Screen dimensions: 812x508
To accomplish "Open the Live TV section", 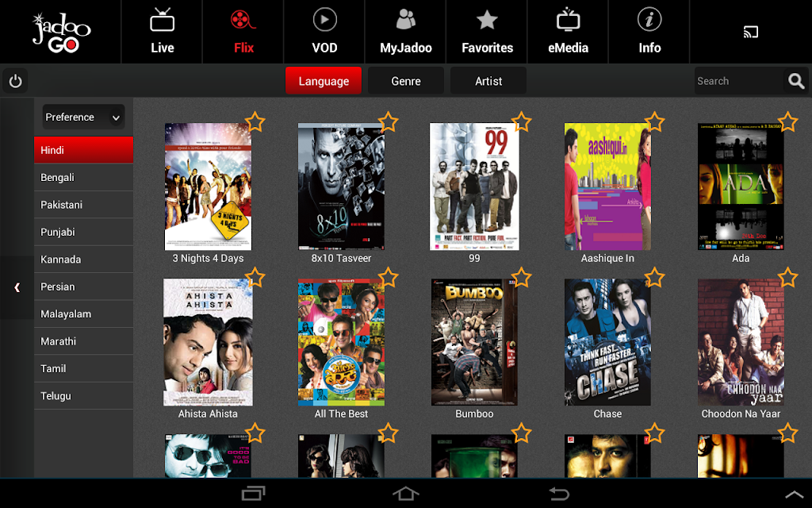I will 162,32.
